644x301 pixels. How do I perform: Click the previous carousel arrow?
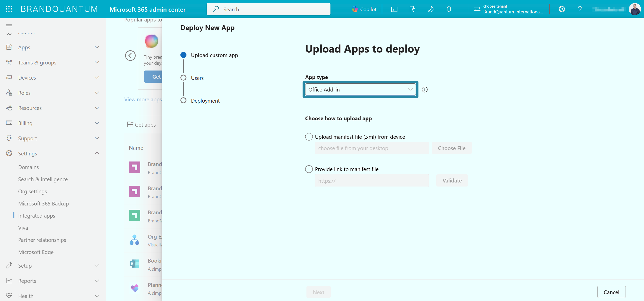point(130,56)
